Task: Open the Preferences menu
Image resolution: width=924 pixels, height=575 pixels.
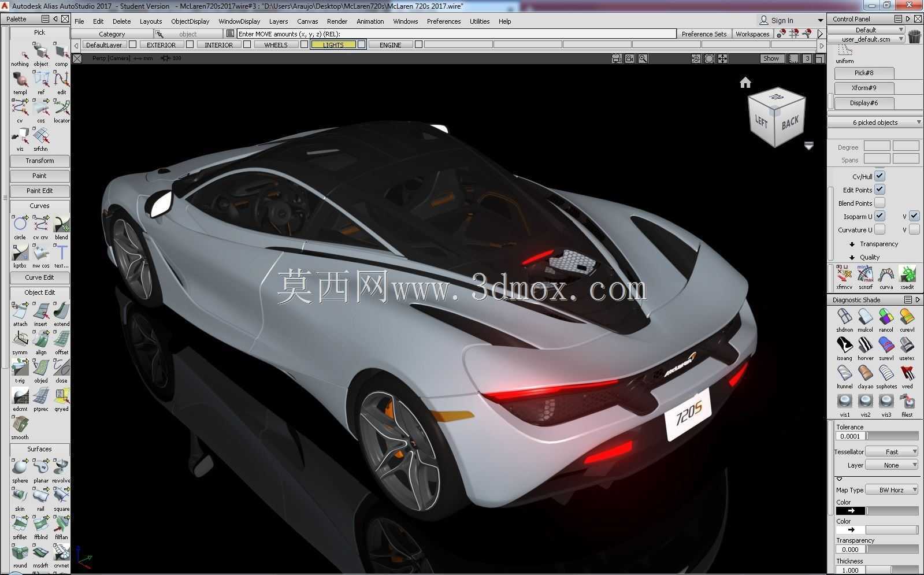Action: coord(444,21)
